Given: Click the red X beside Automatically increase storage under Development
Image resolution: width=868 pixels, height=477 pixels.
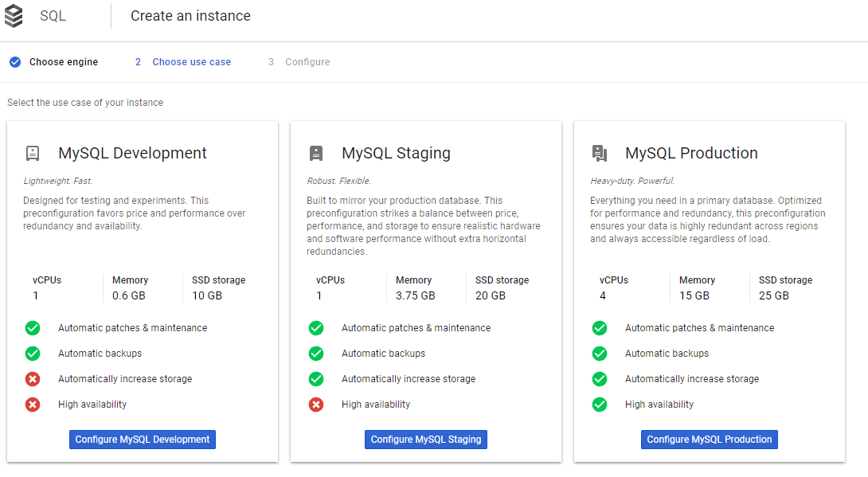Looking at the screenshot, I should (x=33, y=378).
